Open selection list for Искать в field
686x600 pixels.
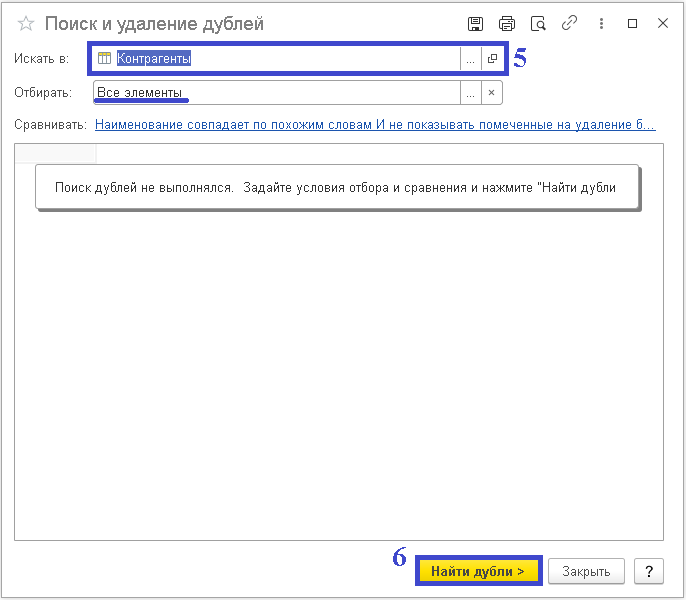click(x=470, y=59)
